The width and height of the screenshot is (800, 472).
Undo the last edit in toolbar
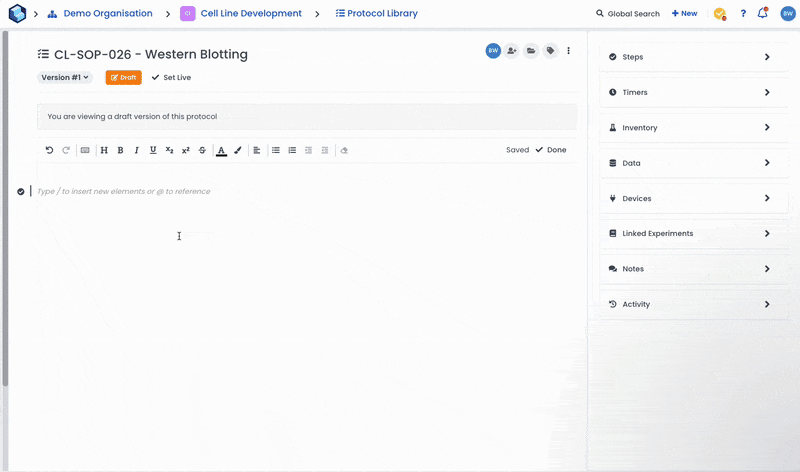49,150
